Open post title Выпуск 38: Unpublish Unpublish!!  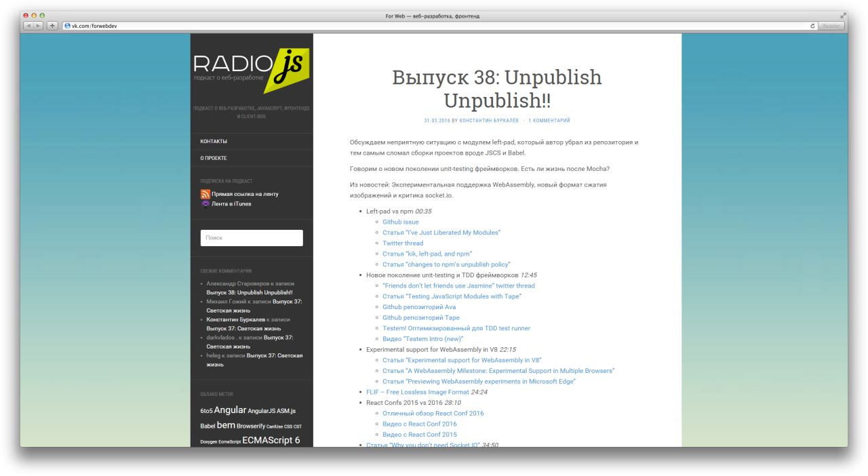click(497, 89)
